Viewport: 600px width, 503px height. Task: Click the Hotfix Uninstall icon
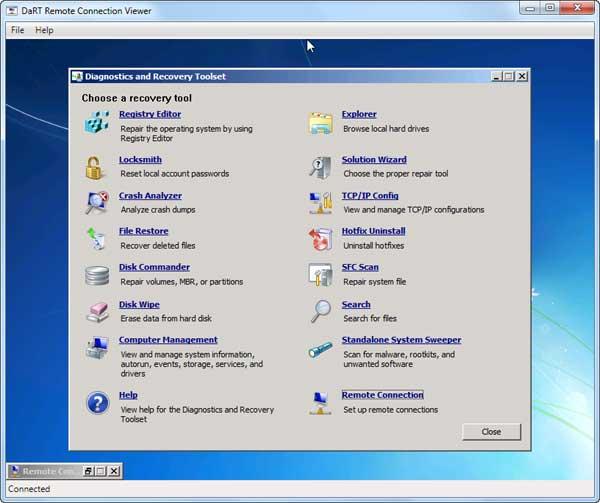pyautogui.click(x=320, y=239)
